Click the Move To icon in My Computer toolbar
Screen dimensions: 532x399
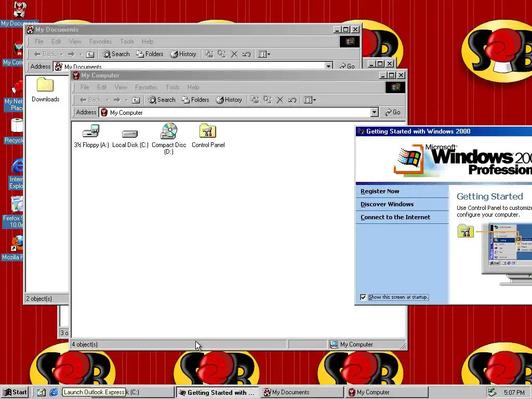tap(255, 100)
